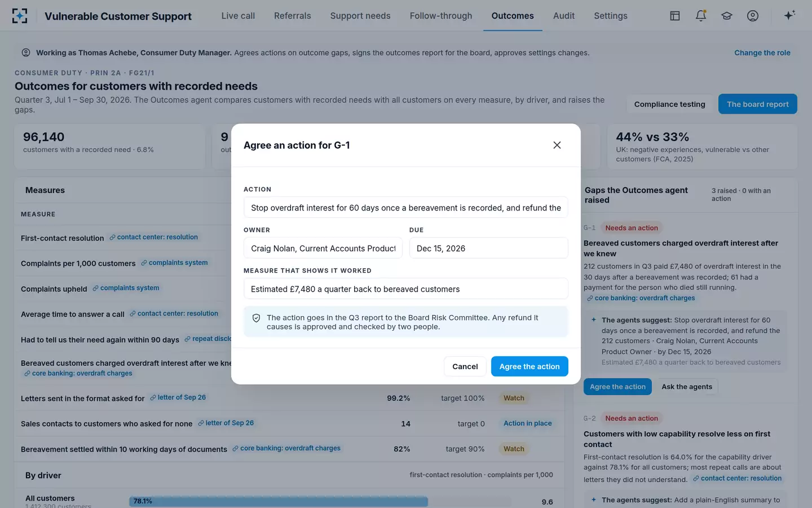Open the training graduation cap icon
Image resolution: width=812 pixels, height=508 pixels.
[727, 16]
